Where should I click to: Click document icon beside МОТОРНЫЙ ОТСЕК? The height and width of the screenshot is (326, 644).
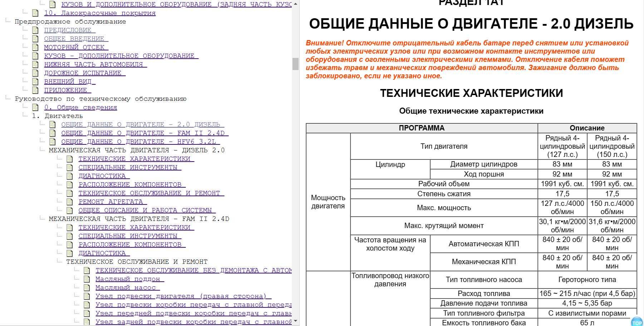tap(35, 47)
